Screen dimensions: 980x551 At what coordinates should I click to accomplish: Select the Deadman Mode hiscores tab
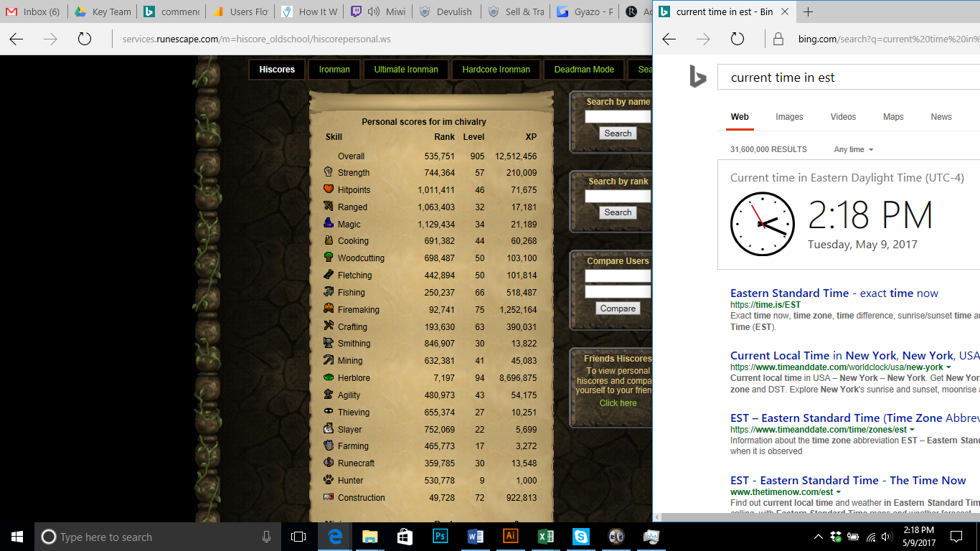[x=584, y=70]
